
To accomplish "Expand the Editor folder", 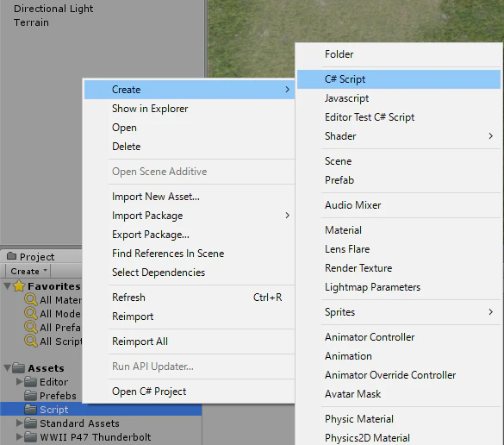I will (19, 381).
